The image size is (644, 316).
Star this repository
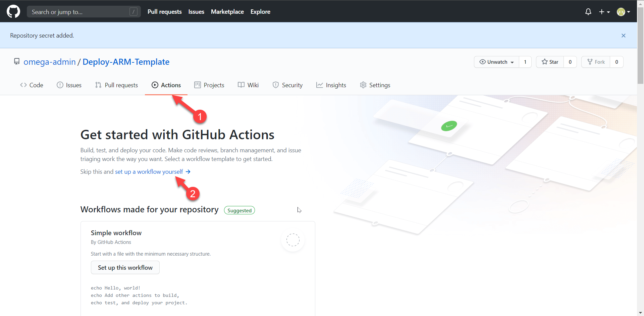(550, 62)
